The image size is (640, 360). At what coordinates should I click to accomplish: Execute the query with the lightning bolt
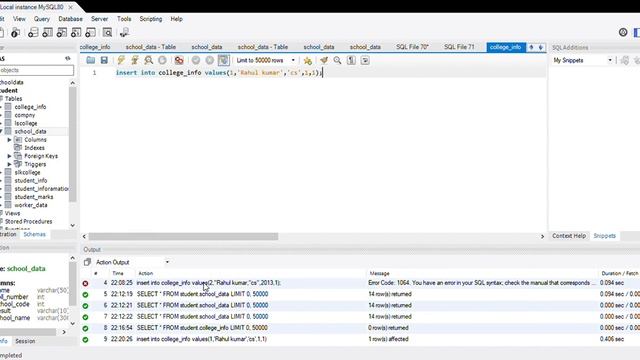[x=121, y=60]
